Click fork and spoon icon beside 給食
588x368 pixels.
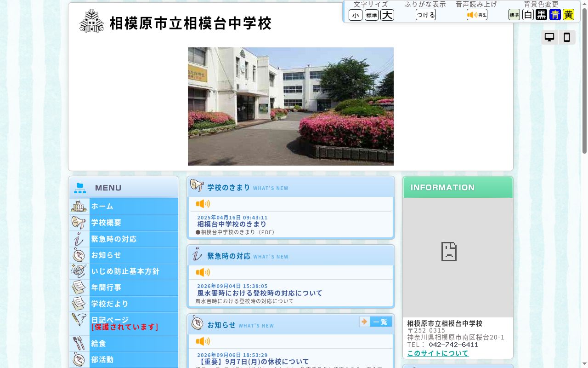(79, 343)
